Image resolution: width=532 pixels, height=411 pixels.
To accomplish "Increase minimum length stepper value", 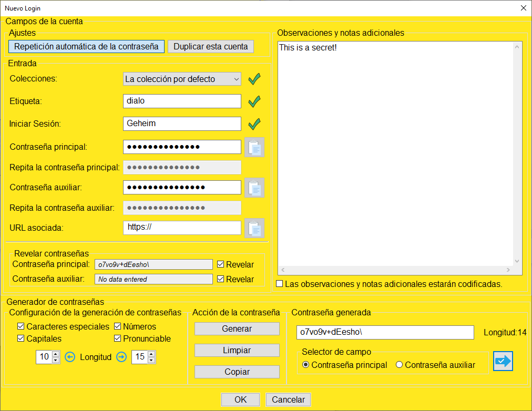I will [x=56, y=354].
